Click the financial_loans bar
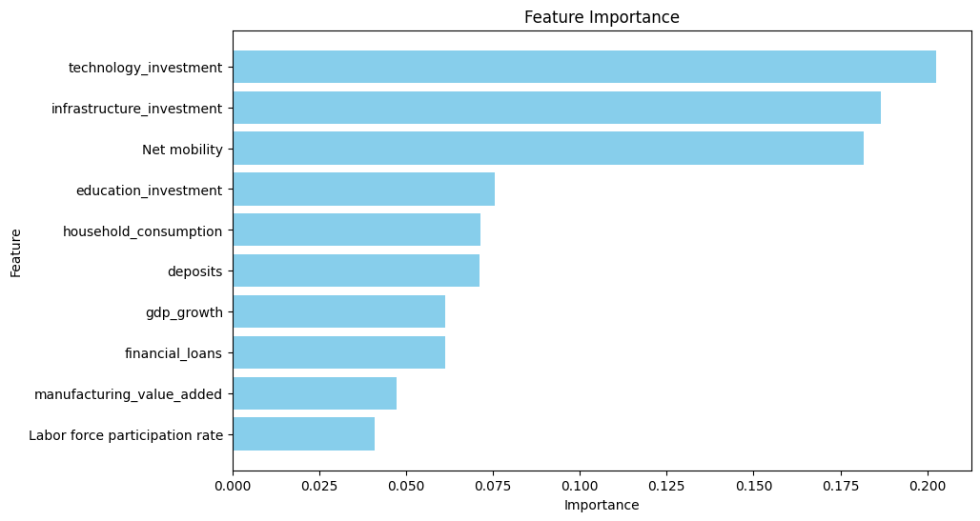The height and width of the screenshot is (521, 980). pyautogui.click(x=338, y=353)
